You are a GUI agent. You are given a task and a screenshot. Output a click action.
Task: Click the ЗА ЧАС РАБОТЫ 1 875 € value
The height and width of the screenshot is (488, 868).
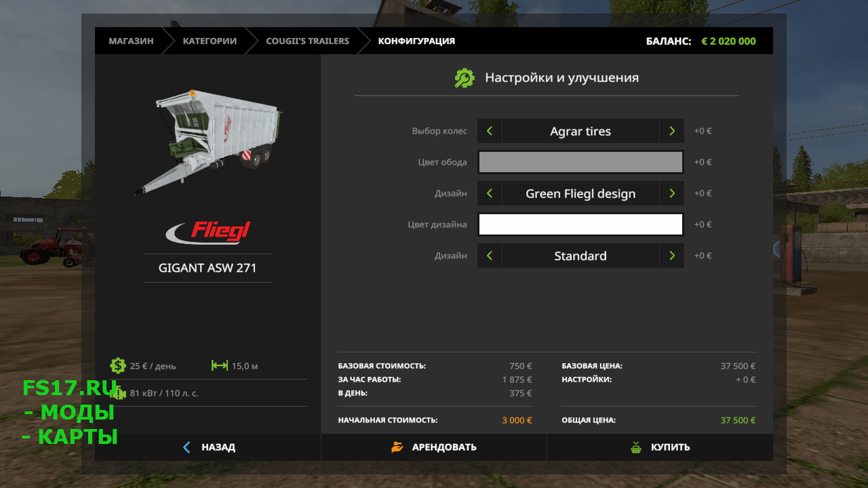coord(517,380)
